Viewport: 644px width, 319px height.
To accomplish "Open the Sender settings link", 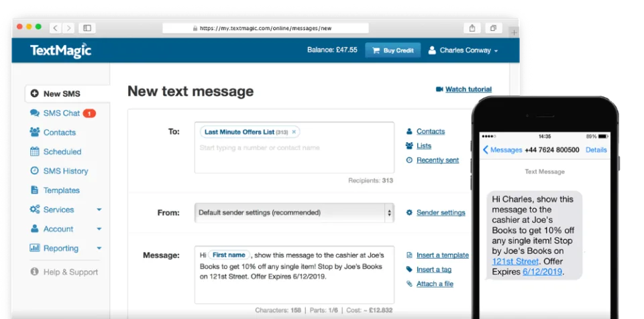I will pyautogui.click(x=441, y=212).
